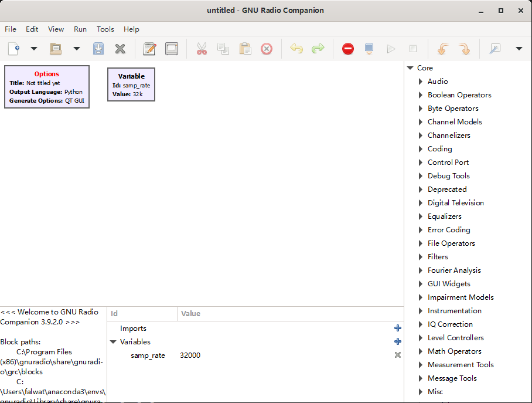Open the Help menu
This screenshot has height=403, width=532.
[131, 29]
